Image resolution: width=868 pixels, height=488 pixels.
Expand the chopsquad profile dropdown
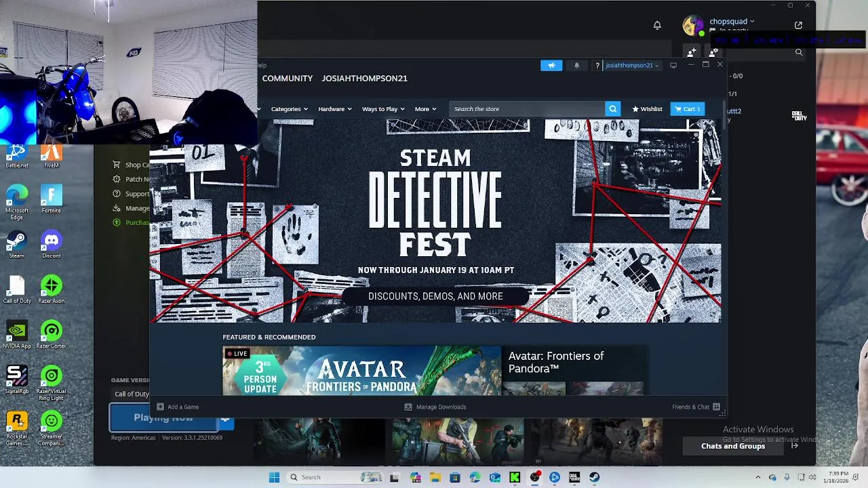(x=732, y=22)
